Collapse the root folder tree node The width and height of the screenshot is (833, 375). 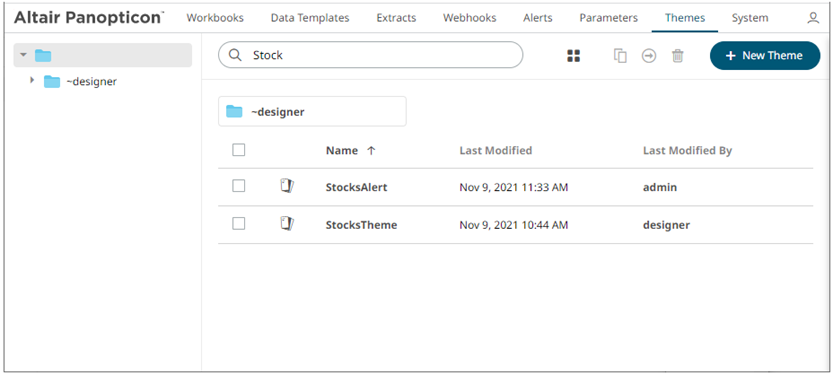(23, 55)
